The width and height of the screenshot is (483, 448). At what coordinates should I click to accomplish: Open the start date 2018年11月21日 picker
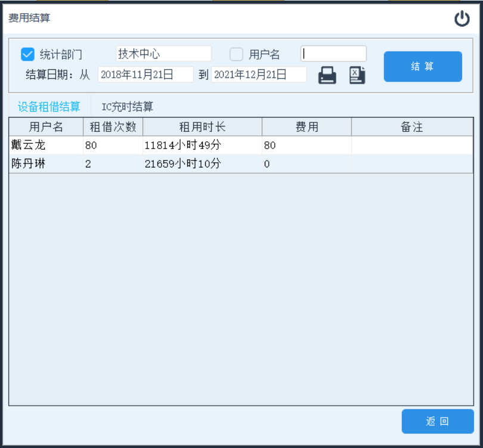click(x=145, y=75)
